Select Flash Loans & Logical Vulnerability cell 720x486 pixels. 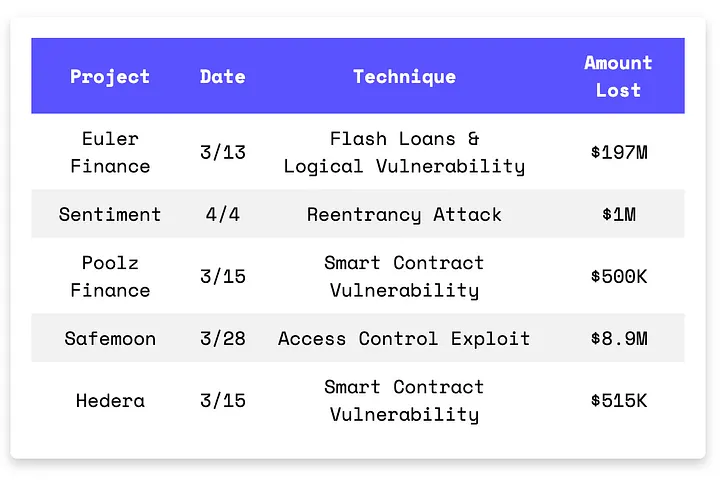click(x=404, y=153)
